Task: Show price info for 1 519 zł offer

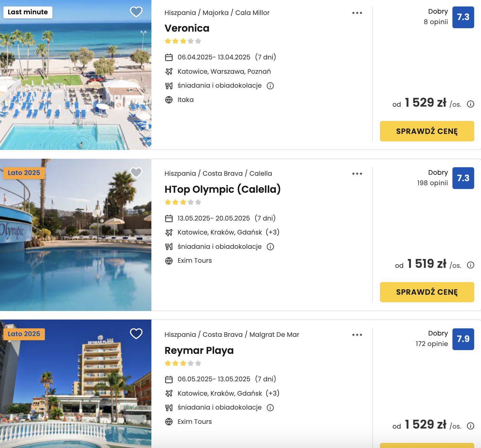Action: pyautogui.click(x=470, y=265)
